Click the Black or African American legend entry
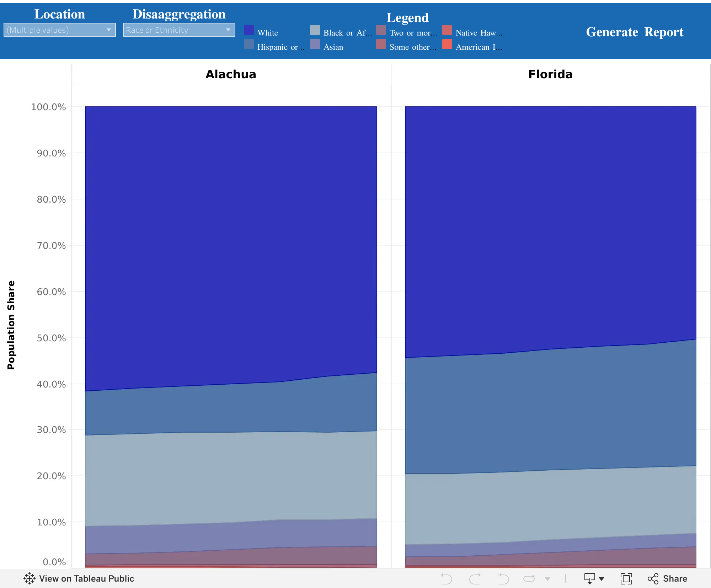Viewport: 711px width, 588px height. click(347, 33)
